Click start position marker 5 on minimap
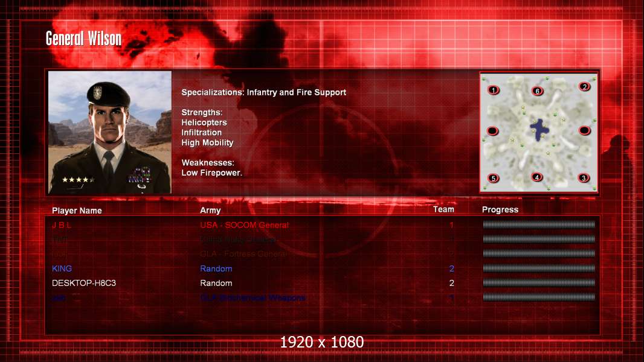The image size is (644, 362). point(493,179)
